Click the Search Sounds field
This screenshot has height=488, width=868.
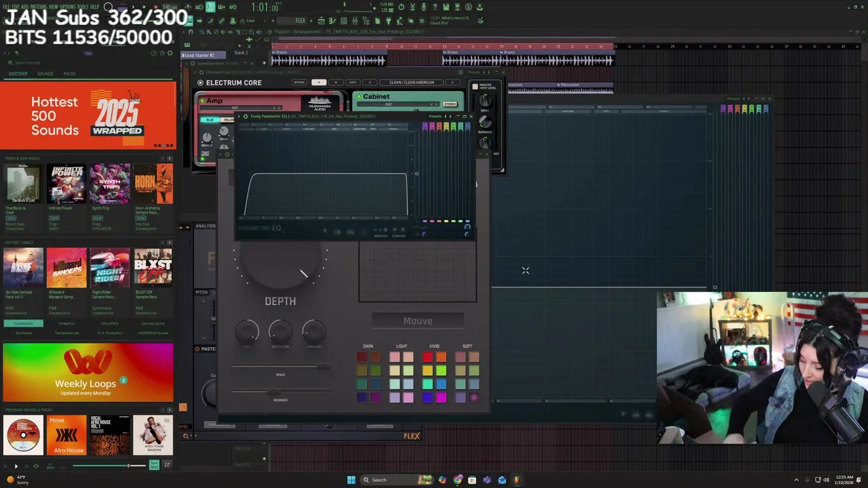[x=88, y=62]
